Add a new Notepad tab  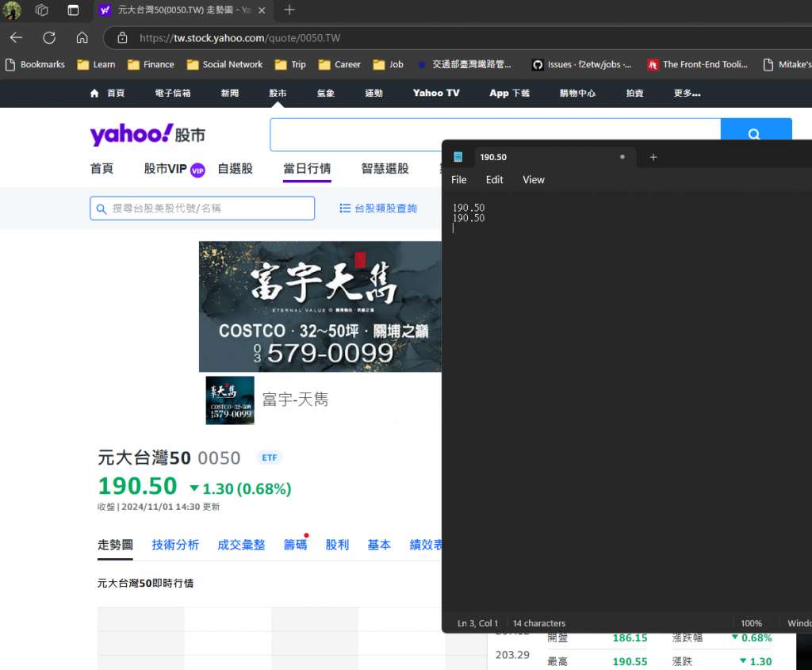click(653, 157)
